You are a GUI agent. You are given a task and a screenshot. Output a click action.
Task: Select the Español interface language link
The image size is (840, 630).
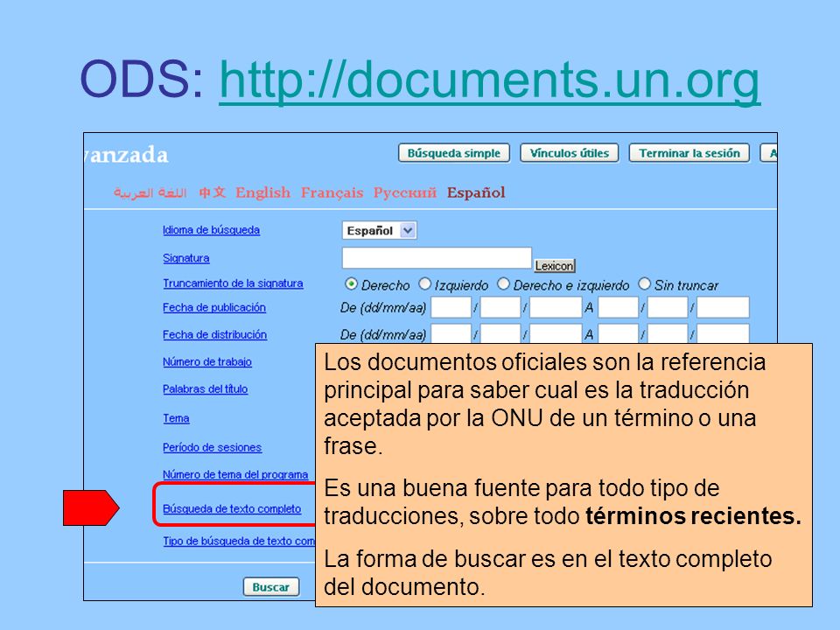476,192
